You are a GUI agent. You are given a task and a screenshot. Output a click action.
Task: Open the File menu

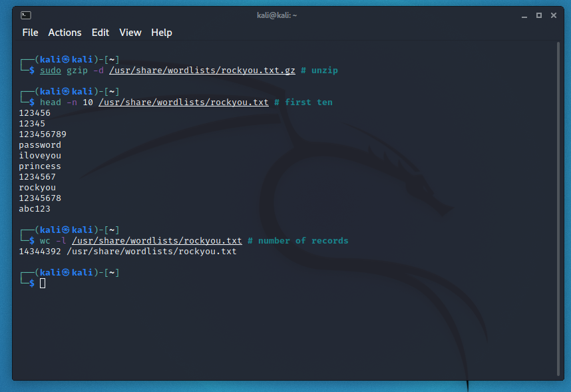(x=30, y=33)
